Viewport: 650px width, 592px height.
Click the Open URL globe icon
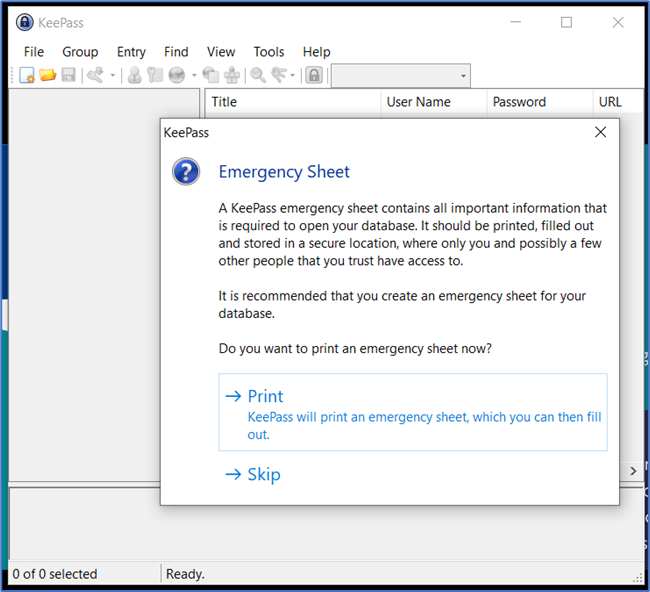[x=177, y=75]
